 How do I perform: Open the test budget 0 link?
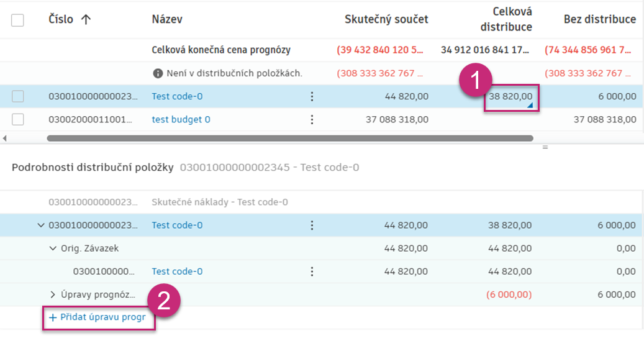click(181, 119)
